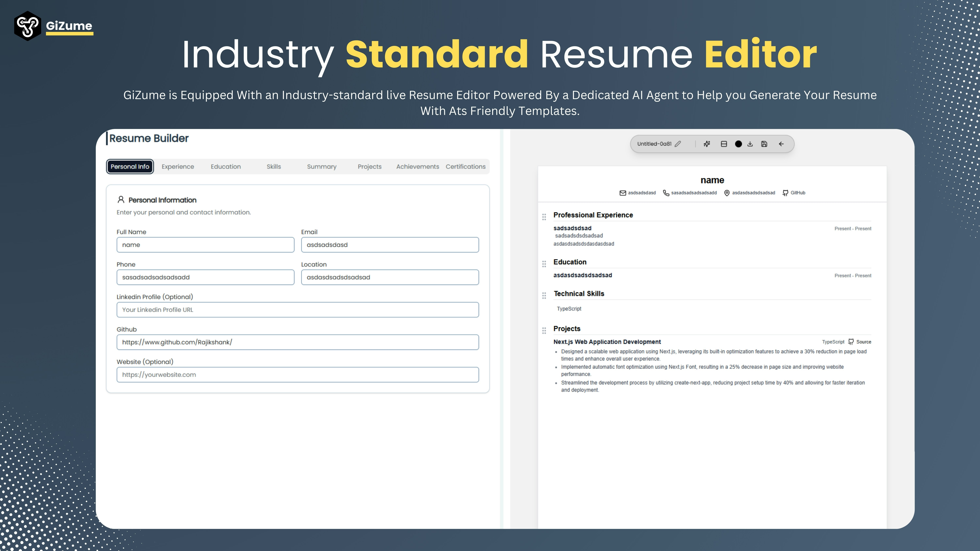Viewport: 980px width, 551px height.
Task: Select the Certifications tab
Action: click(466, 167)
